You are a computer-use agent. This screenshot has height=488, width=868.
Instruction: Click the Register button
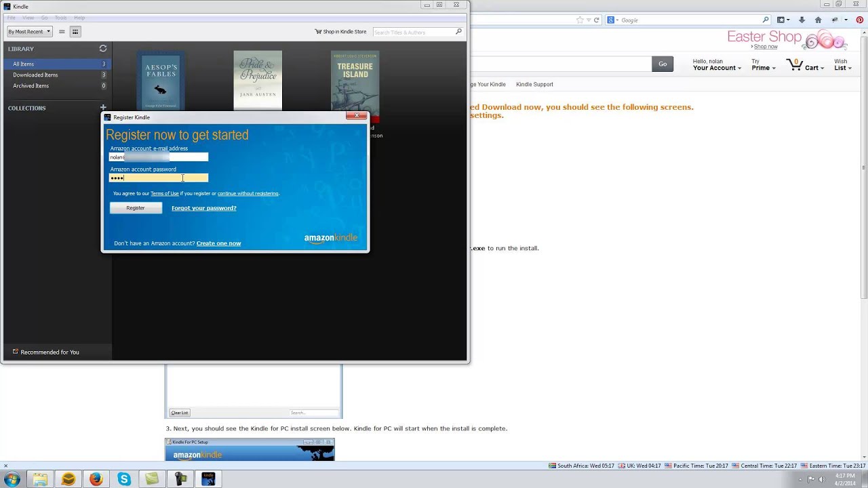coord(136,208)
